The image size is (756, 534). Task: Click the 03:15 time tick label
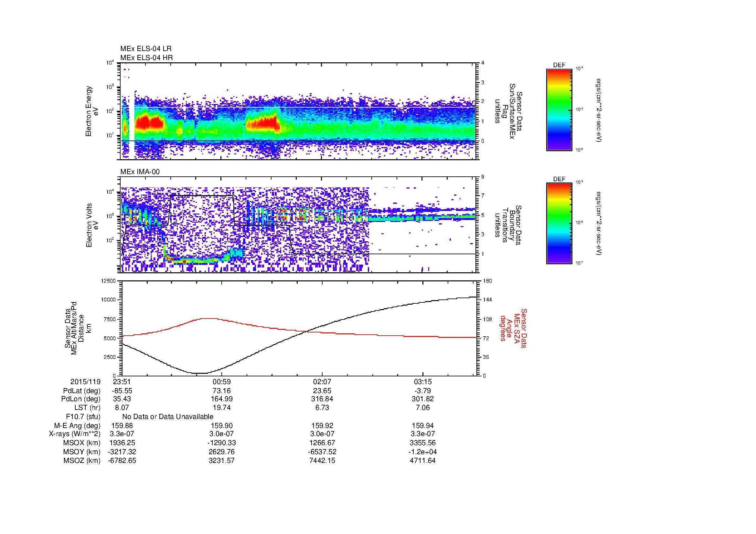point(423,382)
